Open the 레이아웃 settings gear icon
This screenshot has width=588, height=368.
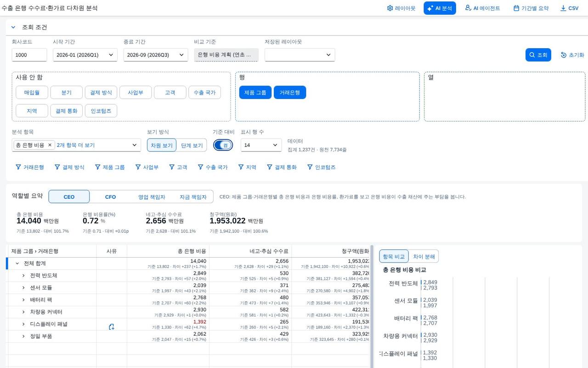point(390,8)
